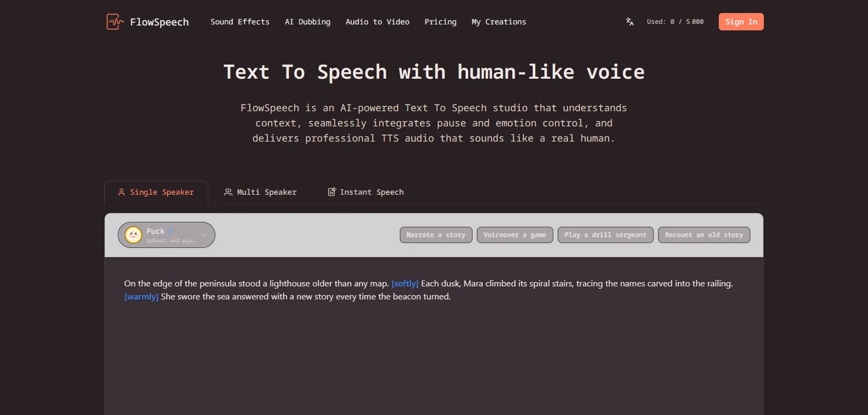Image resolution: width=868 pixels, height=415 pixels.
Task: Click the [softly] emotion tag
Action: (x=405, y=284)
